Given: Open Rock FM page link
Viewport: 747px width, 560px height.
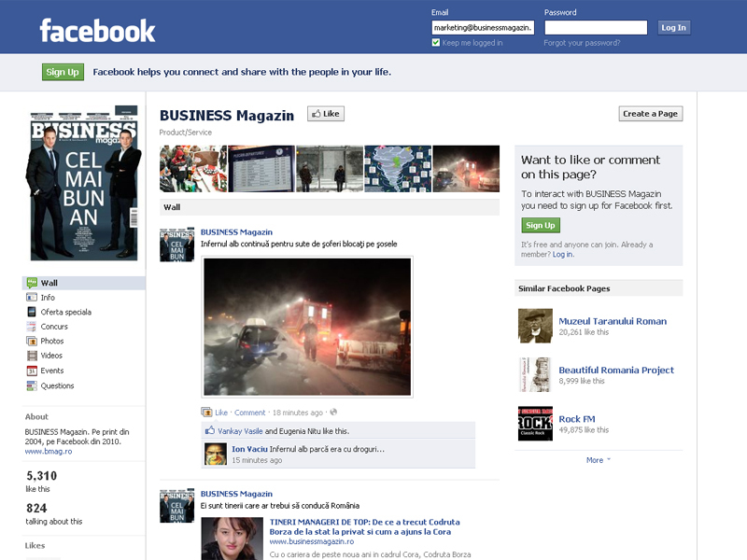Looking at the screenshot, I should tap(577, 419).
